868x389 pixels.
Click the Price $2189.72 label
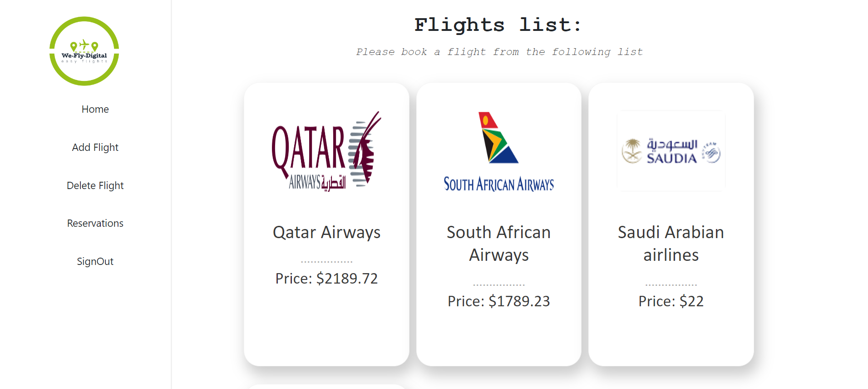pos(326,278)
